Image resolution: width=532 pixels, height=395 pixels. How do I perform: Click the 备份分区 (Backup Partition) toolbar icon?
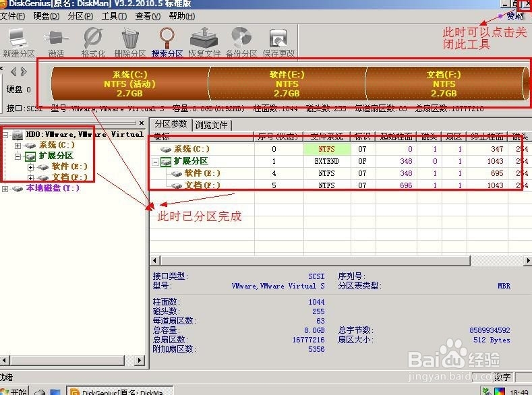(x=241, y=42)
